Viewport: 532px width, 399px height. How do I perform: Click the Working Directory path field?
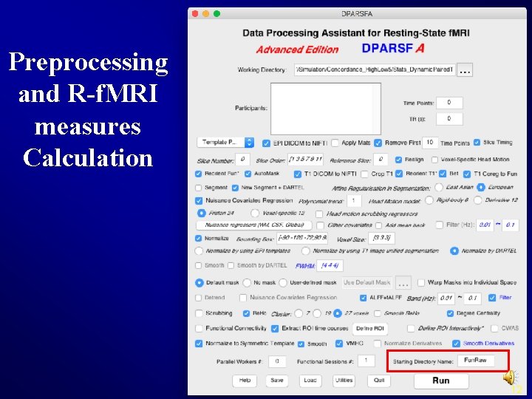pyautogui.click(x=375, y=69)
